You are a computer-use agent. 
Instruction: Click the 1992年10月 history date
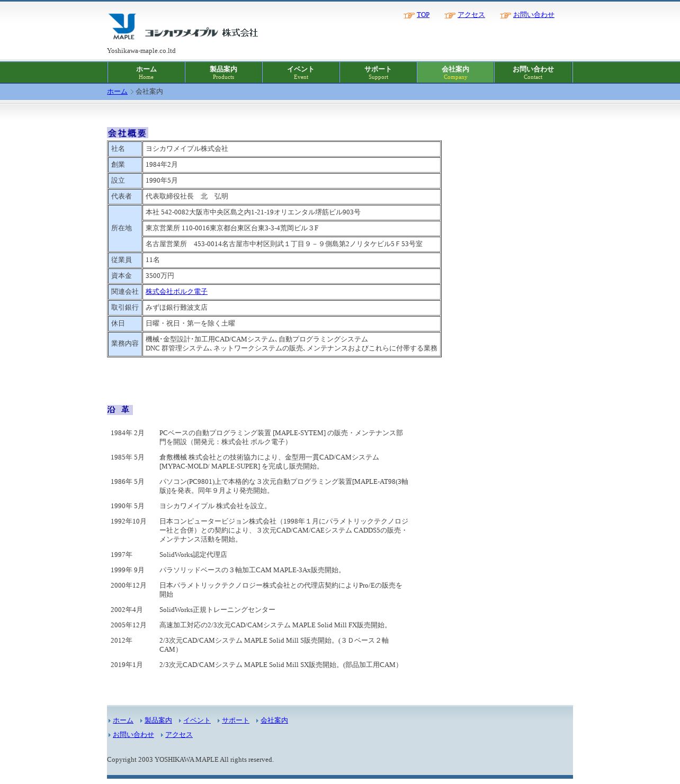[129, 521]
